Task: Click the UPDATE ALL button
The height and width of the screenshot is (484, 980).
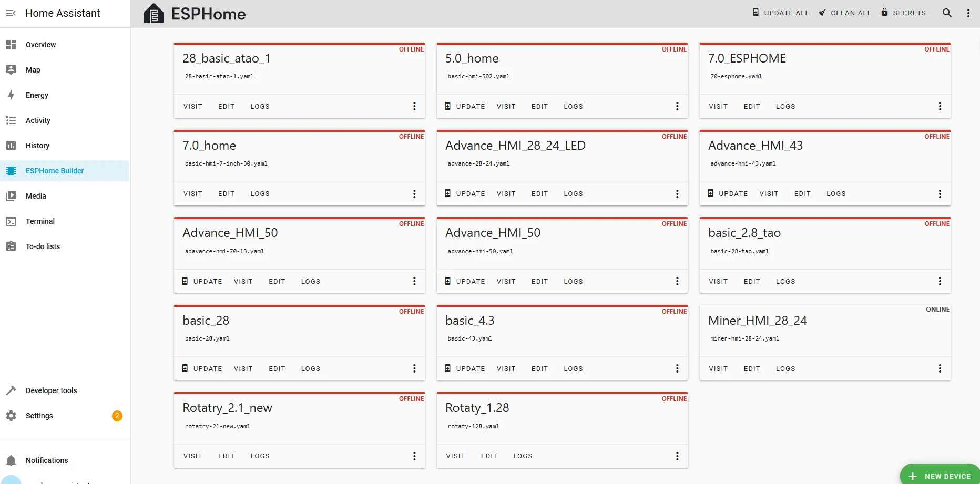Action: [x=781, y=13]
